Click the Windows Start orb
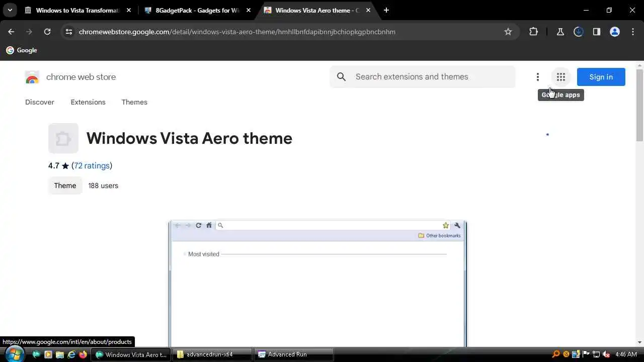 pyautogui.click(x=14, y=354)
